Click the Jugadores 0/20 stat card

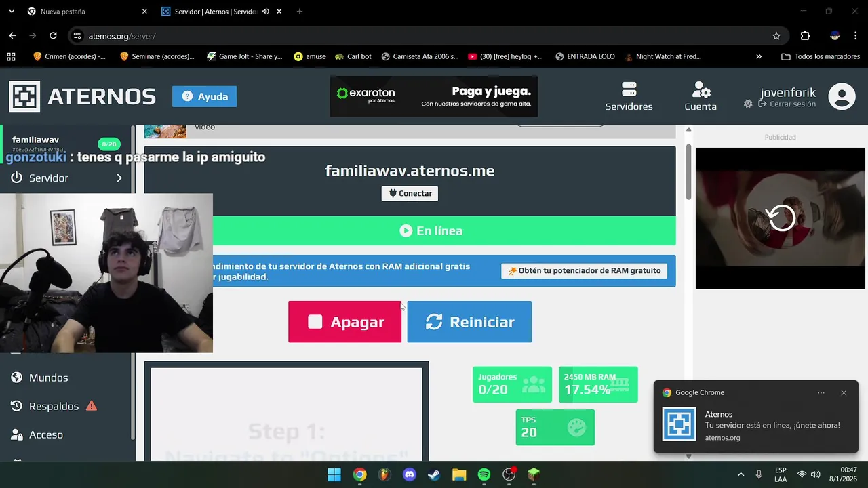(512, 384)
